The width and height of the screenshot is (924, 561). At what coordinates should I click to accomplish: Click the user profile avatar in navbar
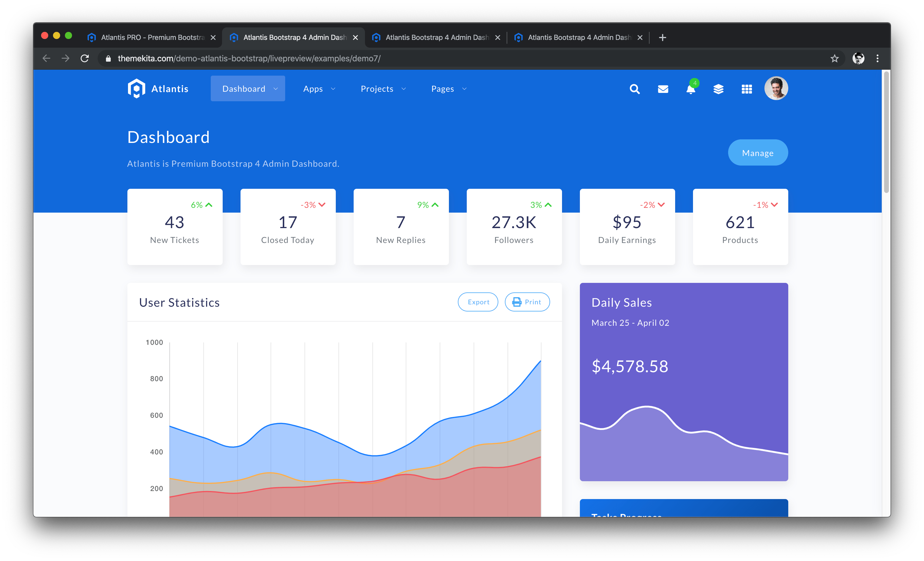coord(776,88)
